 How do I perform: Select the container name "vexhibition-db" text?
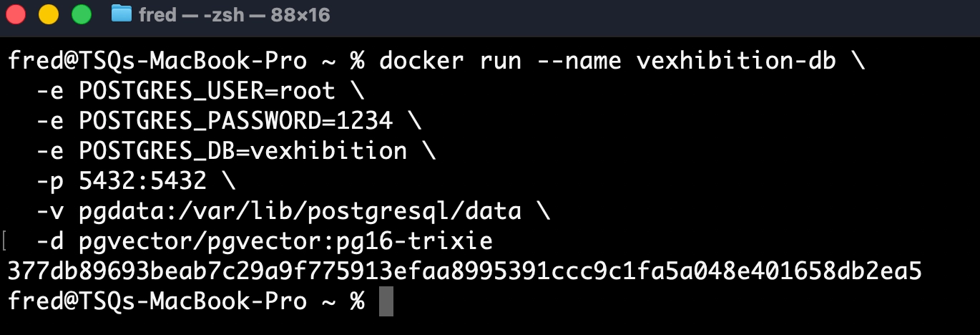click(x=737, y=61)
